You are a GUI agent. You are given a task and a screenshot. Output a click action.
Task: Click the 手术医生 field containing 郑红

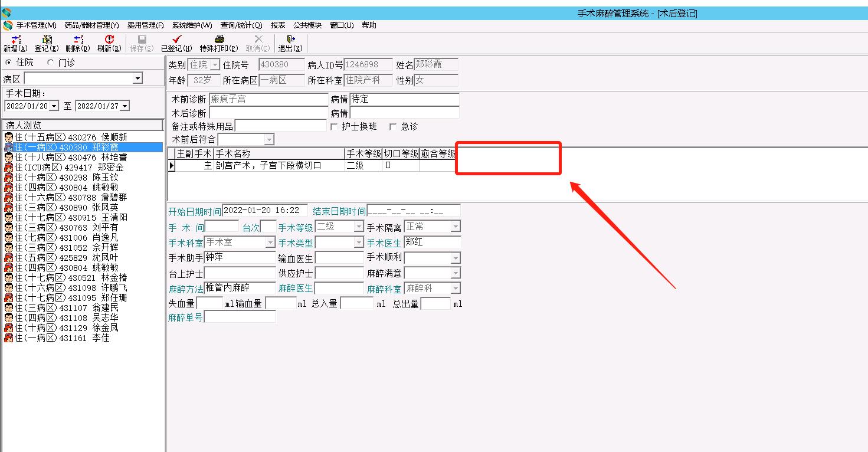[432, 243]
